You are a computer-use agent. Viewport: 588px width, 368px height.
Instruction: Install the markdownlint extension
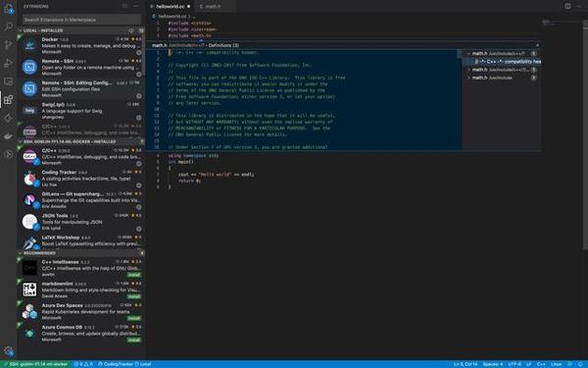(134, 296)
